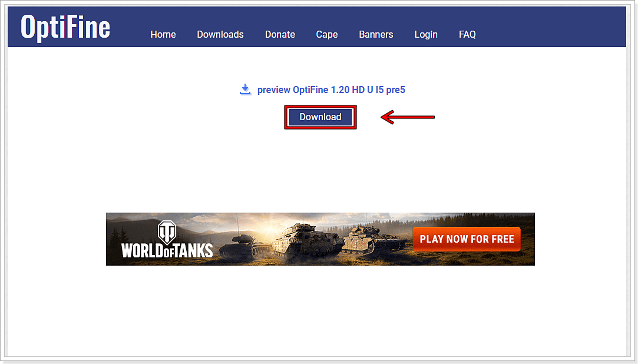Click the Download button
Image resolution: width=638 pixels, height=364 pixels.
[x=320, y=117]
